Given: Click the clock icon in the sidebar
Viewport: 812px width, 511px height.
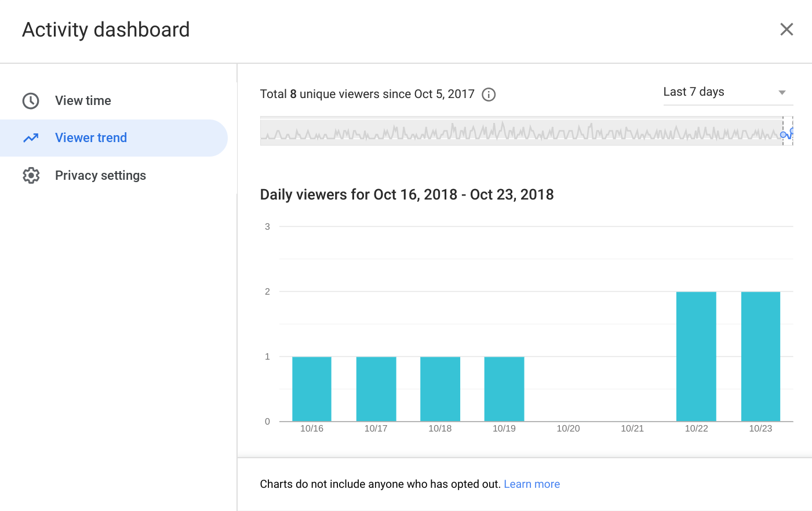Looking at the screenshot, I should coord(31,100).
